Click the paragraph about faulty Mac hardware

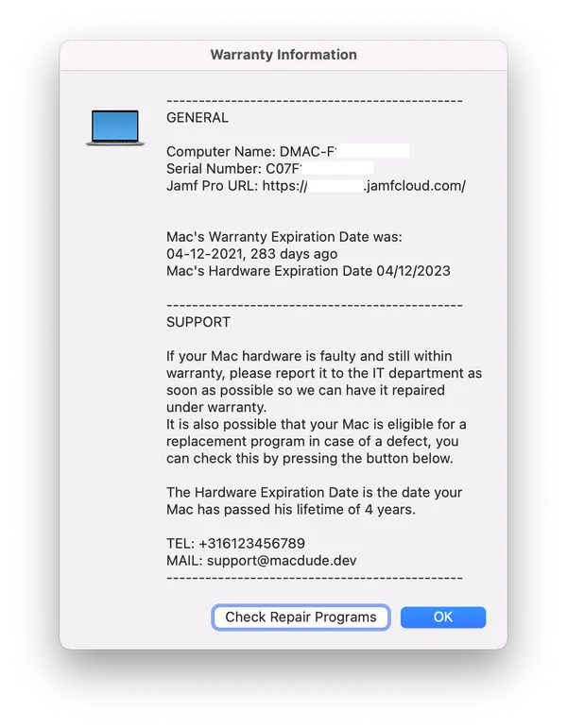(x=324, y=381)
